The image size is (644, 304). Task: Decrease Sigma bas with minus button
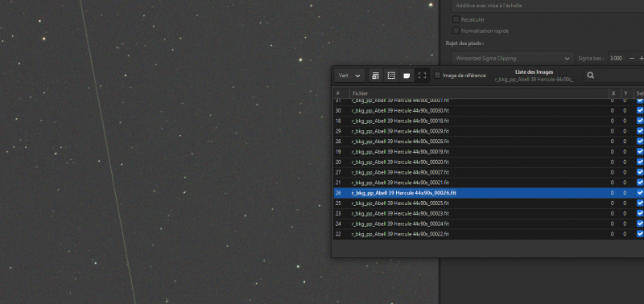(x=632, y=58)
